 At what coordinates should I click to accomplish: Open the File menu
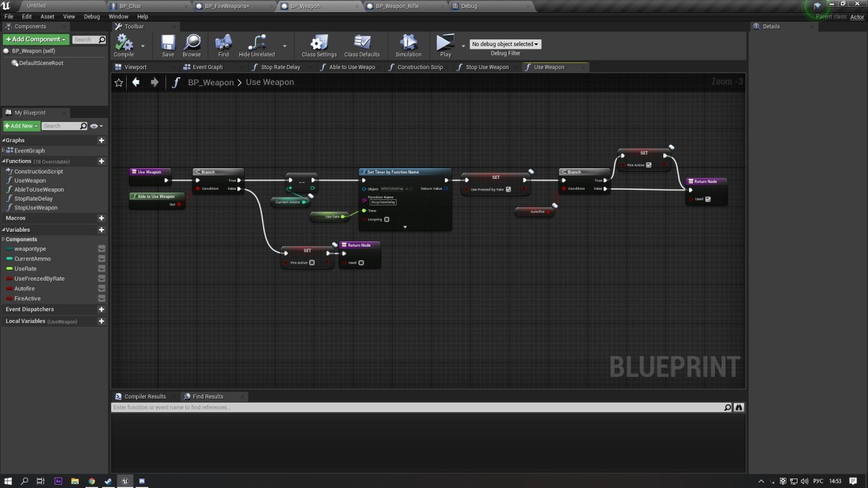[9, 16]
